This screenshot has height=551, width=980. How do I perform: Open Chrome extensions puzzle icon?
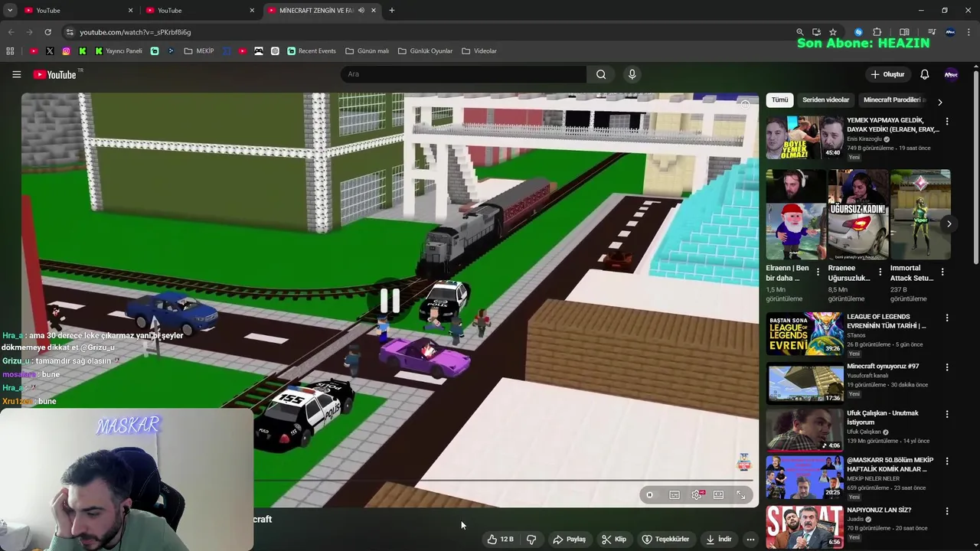(x=877, y=32)
